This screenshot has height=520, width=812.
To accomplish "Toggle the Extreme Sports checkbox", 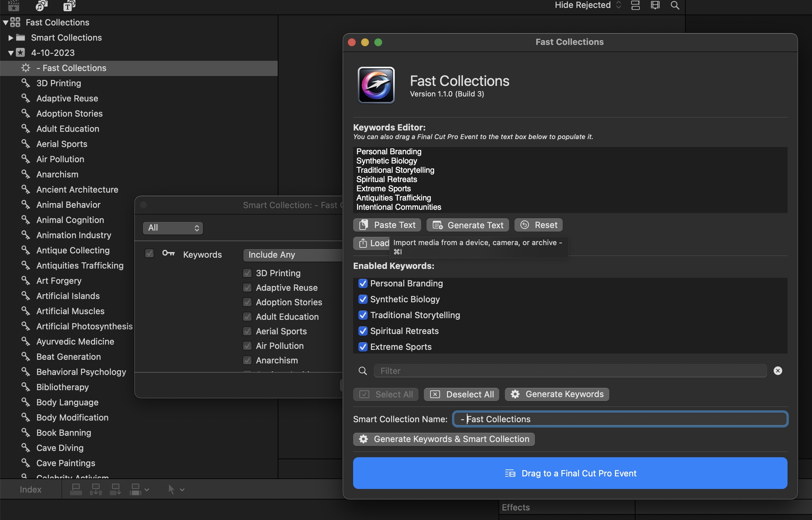I will [x=363, y=347].
